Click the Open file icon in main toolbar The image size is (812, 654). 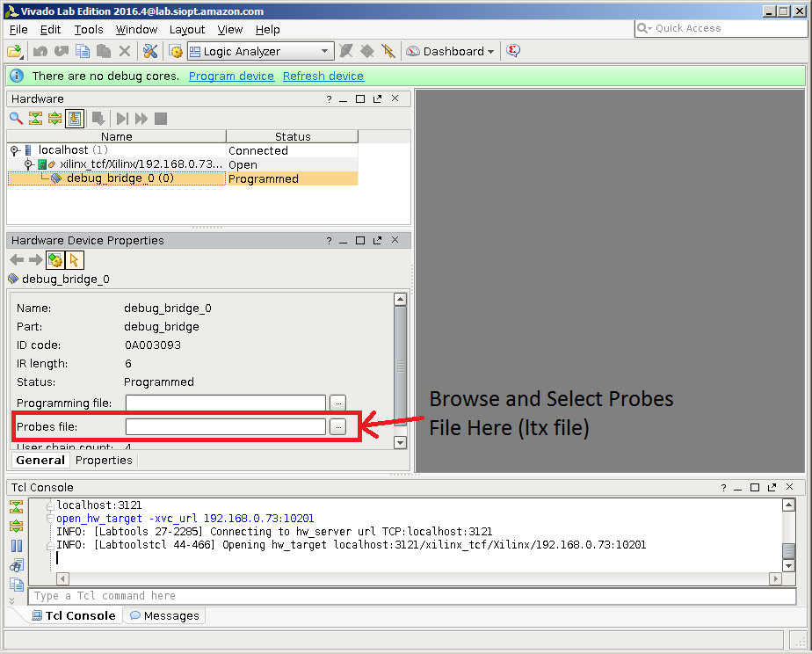15,51
